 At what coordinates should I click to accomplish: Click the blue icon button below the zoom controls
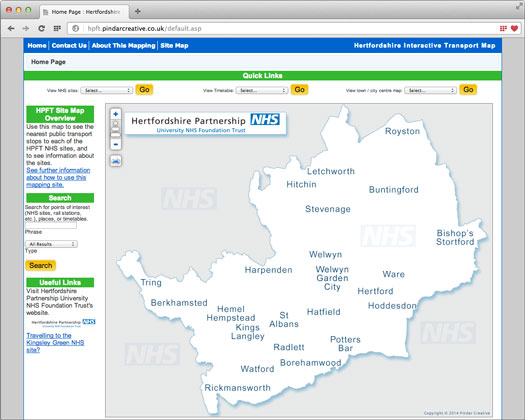tap(116, 161)
